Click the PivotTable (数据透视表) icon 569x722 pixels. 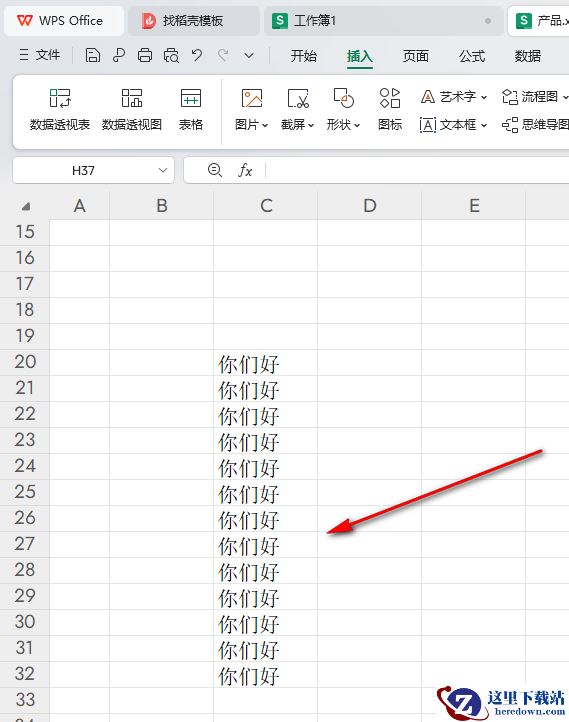60,110
